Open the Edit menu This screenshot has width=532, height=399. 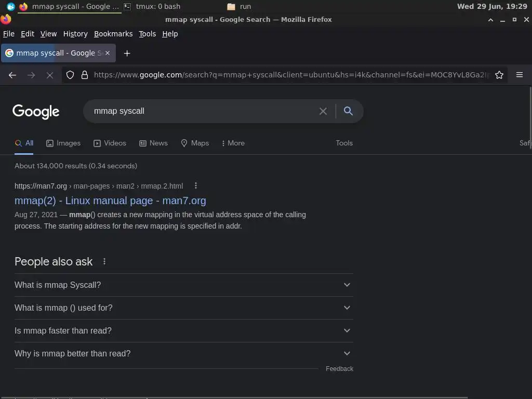pyautogui.click(x=28, y=34)
